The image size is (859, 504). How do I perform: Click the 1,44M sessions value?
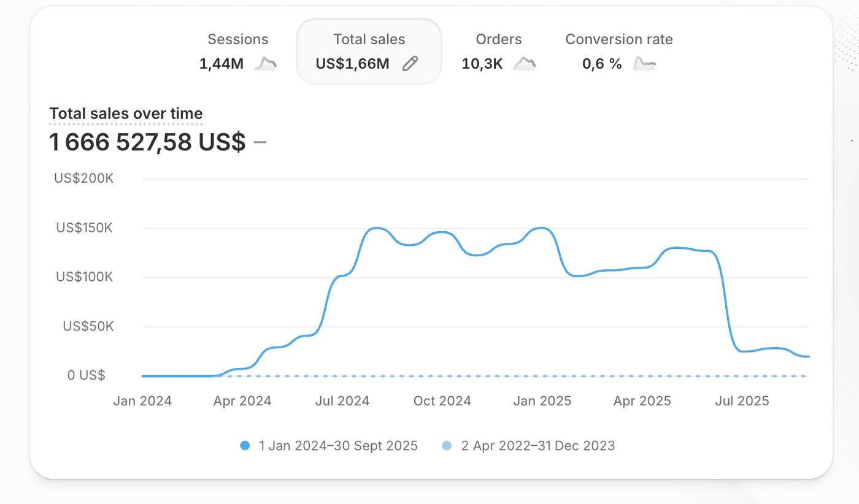221,64
